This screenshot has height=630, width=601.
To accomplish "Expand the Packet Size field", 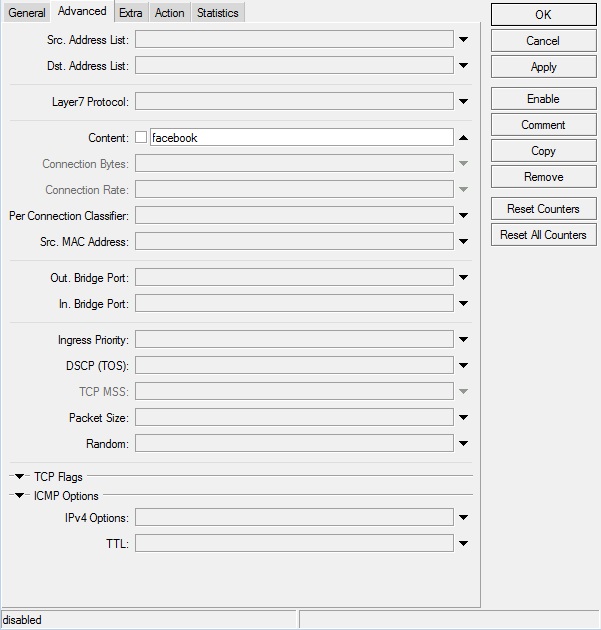I will point(464,418).
